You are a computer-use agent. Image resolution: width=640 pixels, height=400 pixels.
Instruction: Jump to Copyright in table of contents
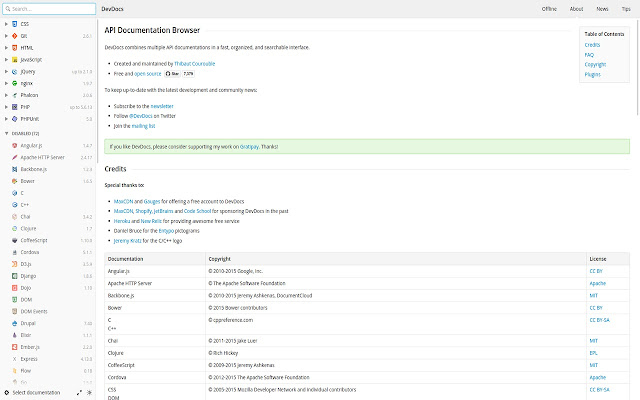tap(595, 64)
